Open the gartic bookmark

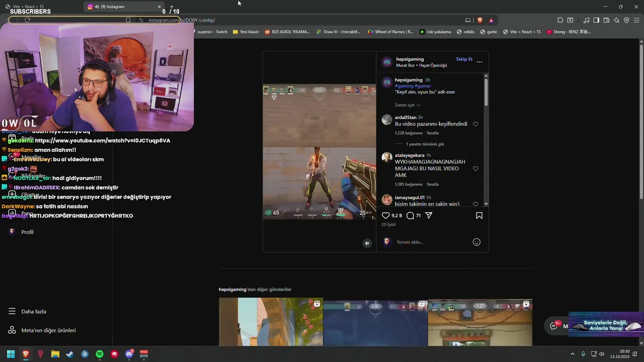[489, 32]
